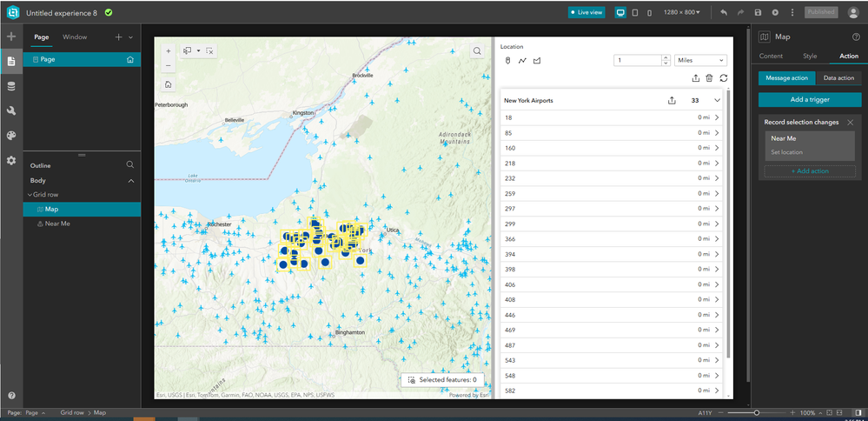The image size is (868, 421).
Task: Switch to the Window tab
Action: tap(75, 37)
